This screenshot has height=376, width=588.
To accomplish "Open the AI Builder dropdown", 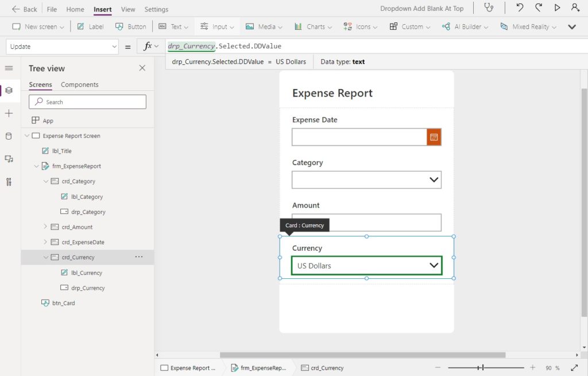I will pos(465,26).
